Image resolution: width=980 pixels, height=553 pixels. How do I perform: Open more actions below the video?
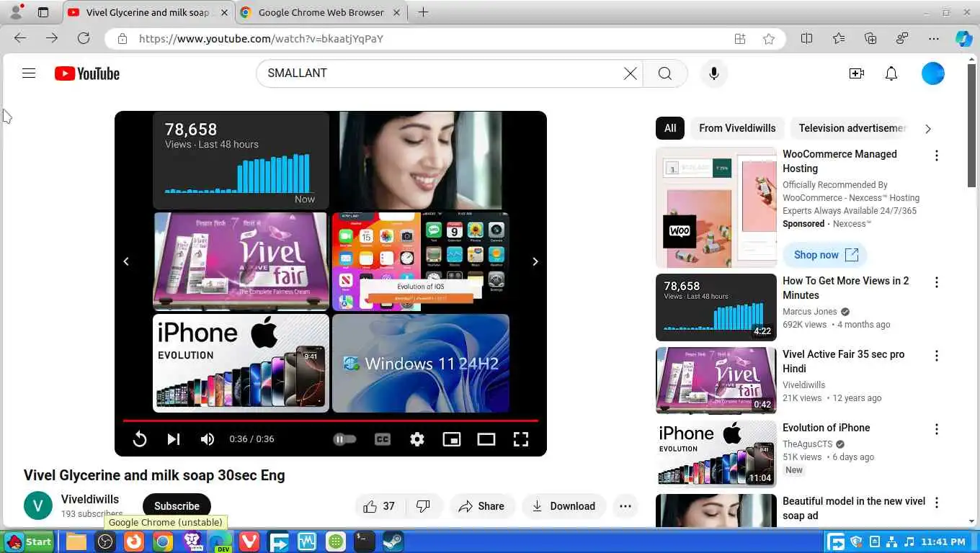click(x=625, y=506)
